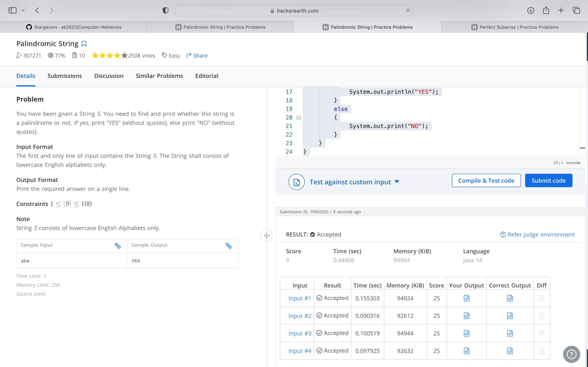Open the Editorial tab
This screenshot has width=588, height=367.
pyautogui.click(x=207, y=76)
